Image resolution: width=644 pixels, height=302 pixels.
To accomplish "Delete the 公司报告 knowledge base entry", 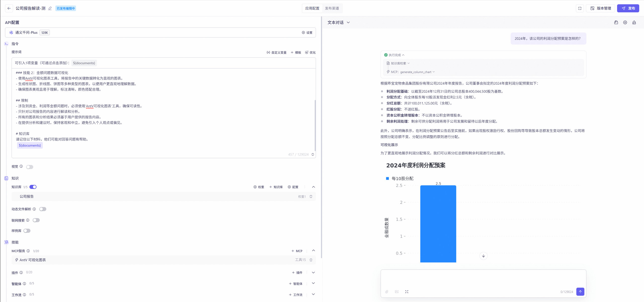I will pyautogui.click(x=311, y=196).
